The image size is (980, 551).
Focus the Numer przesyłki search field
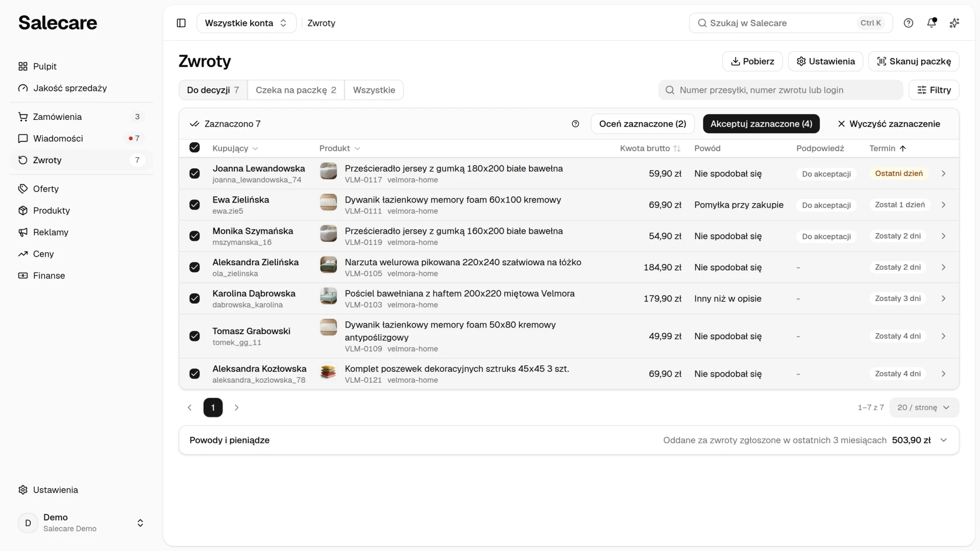click(x=780, y=90)
